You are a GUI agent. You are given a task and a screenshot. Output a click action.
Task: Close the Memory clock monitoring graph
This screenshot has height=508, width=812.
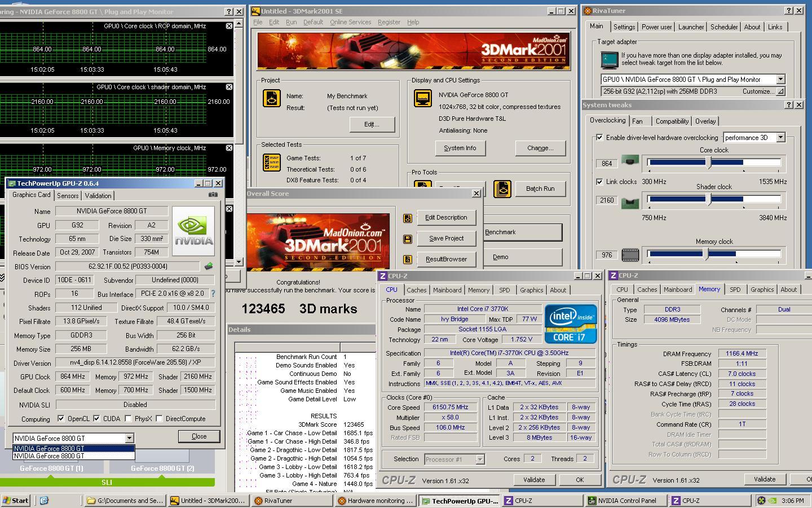(x=229, y=148)
